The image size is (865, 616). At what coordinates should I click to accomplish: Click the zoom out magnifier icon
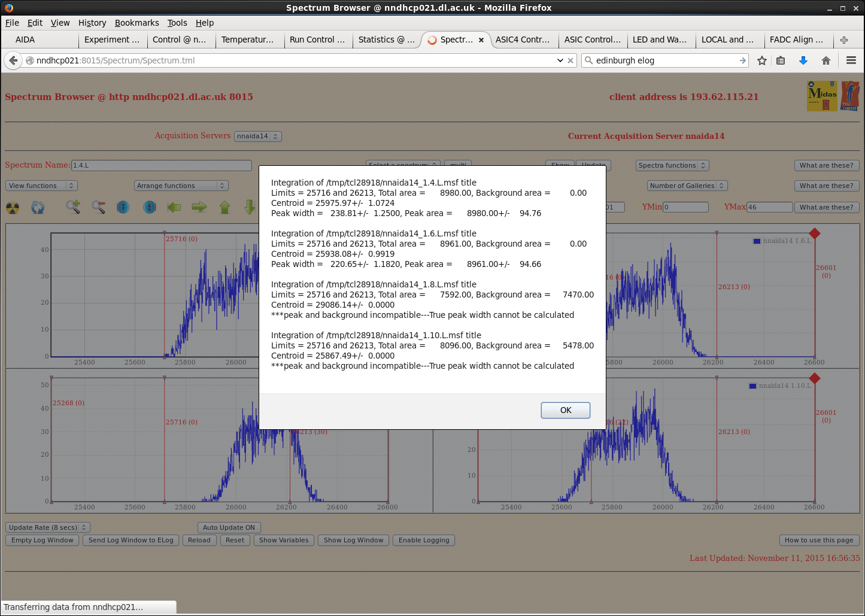99,207
